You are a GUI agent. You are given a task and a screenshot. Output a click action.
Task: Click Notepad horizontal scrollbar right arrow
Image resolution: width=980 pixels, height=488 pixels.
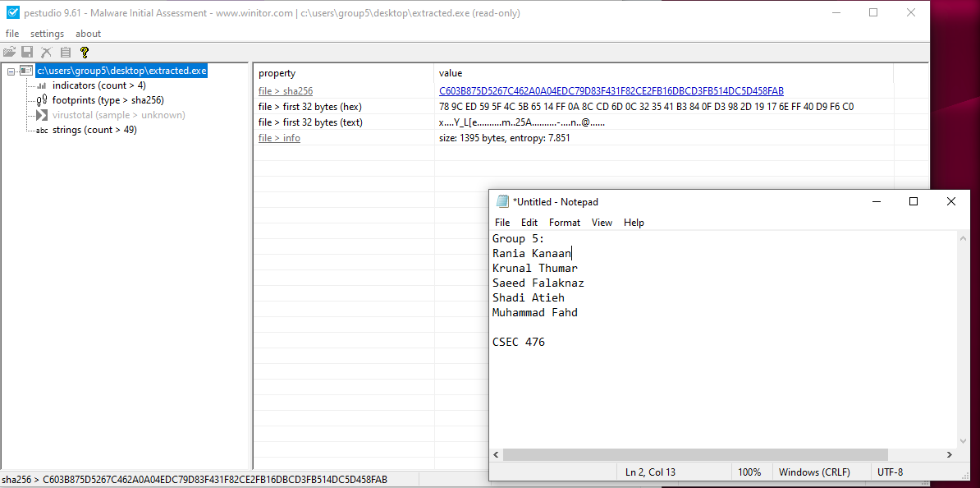(x=950, y=455)
